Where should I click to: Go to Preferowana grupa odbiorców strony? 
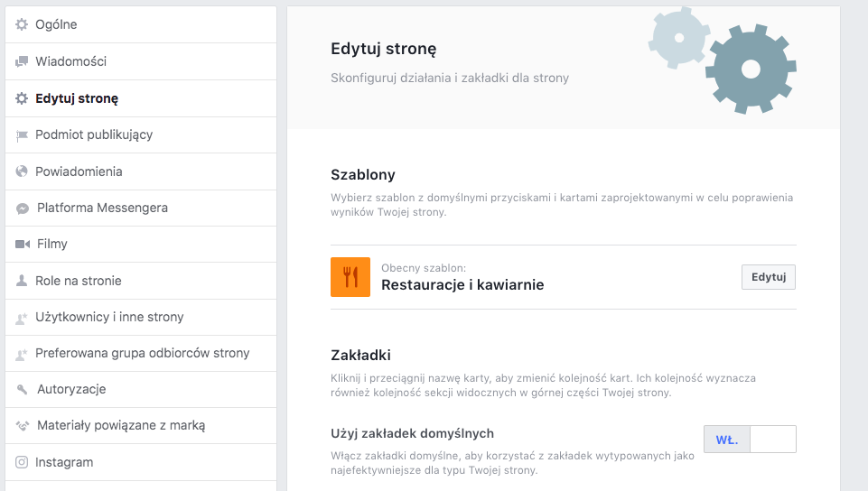tap(142, 353)
